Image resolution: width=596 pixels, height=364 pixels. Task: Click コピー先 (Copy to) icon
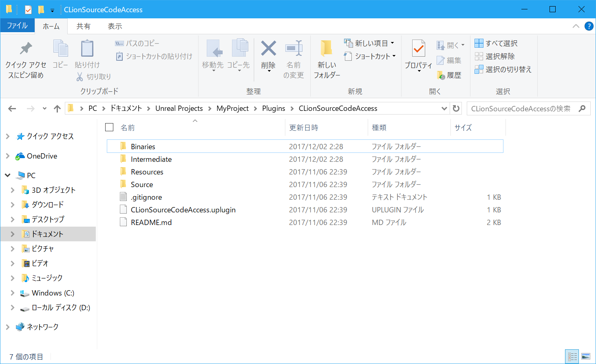(x=239, y=49)
